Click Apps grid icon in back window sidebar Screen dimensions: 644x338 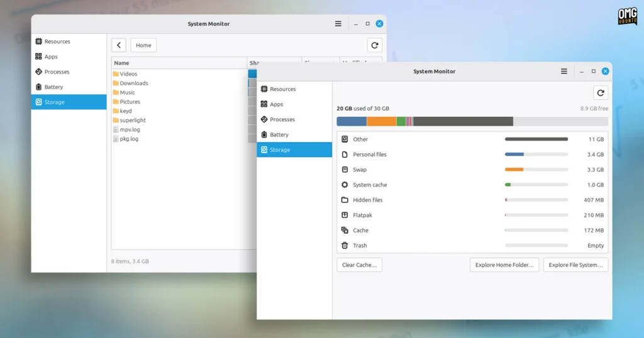tap(38, 57)
